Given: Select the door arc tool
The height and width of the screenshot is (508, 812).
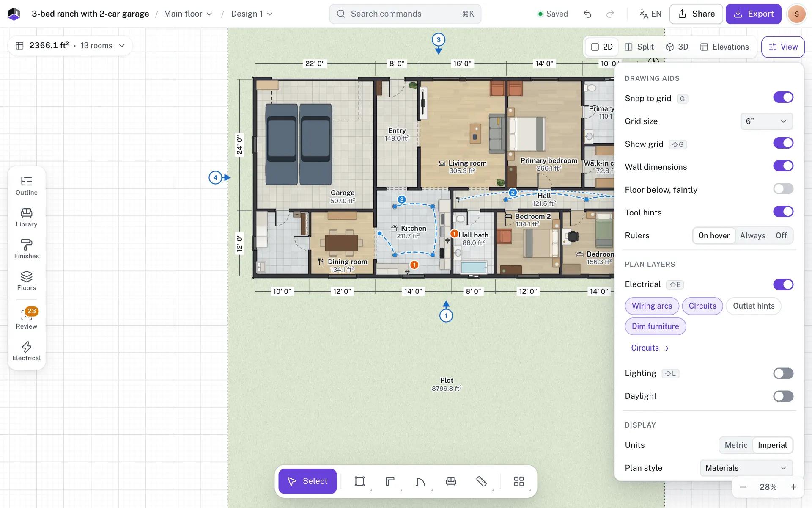Looking at the screenshot, I should 420,481.
